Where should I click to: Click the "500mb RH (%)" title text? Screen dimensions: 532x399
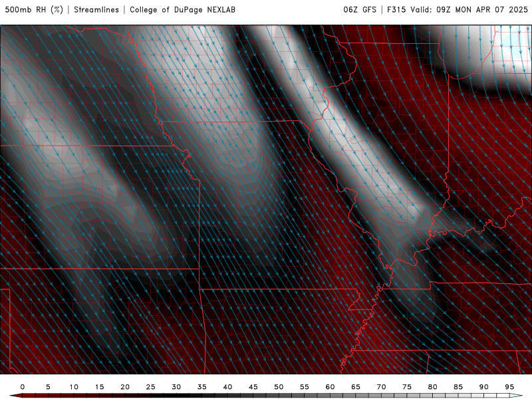coord(34,9)
